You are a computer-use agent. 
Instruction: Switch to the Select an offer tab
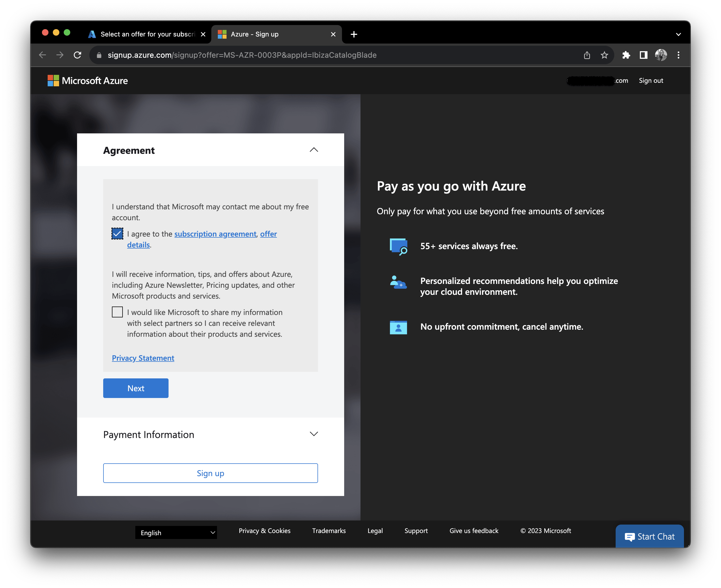(x=142, y=34)
